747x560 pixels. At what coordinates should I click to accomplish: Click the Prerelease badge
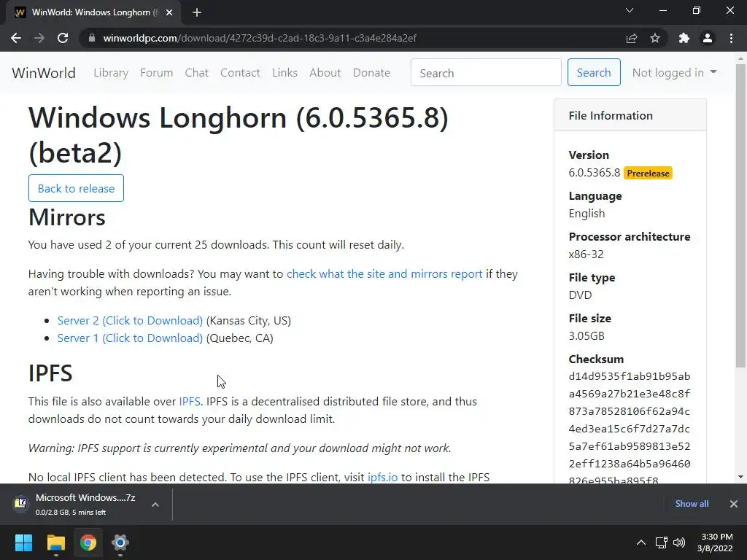pos(648,174)
